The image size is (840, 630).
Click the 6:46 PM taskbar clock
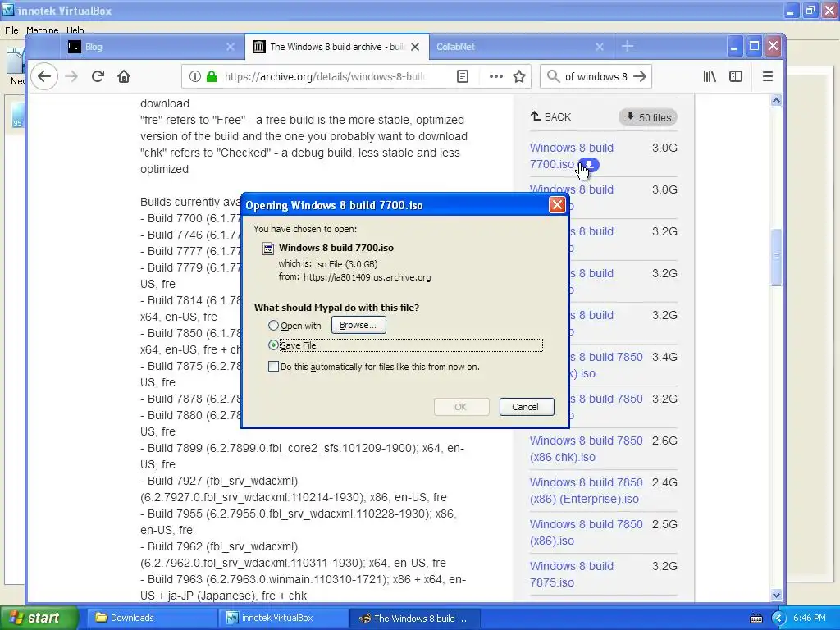[x=810, y=618]
